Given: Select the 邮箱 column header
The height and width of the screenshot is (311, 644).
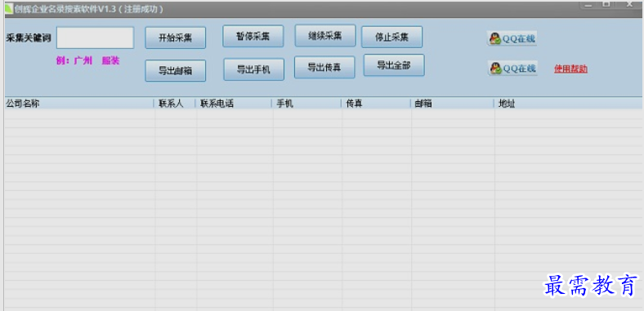Looking at the screenshot, I should pyautogui.click(x=453, y=104).
